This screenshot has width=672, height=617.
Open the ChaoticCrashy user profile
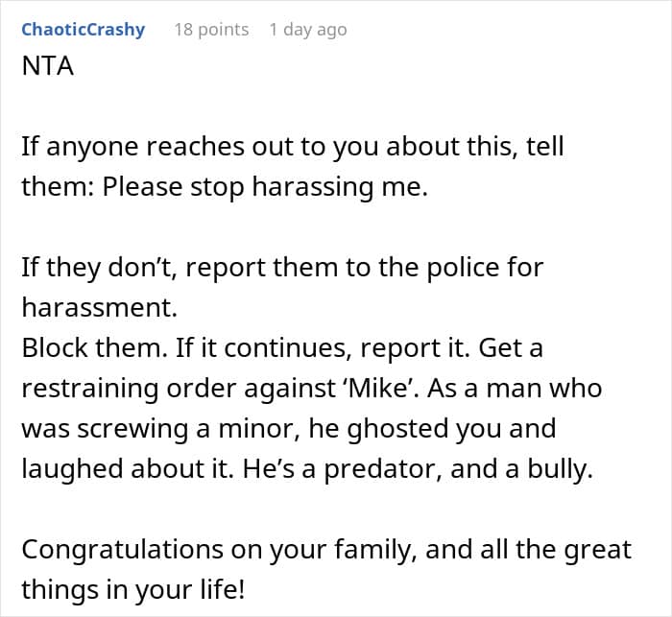(84, 30)
